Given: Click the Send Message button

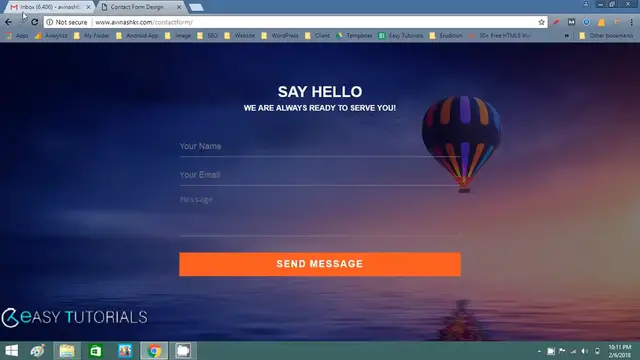Looking at the screenshot, I should pos(320,264).
